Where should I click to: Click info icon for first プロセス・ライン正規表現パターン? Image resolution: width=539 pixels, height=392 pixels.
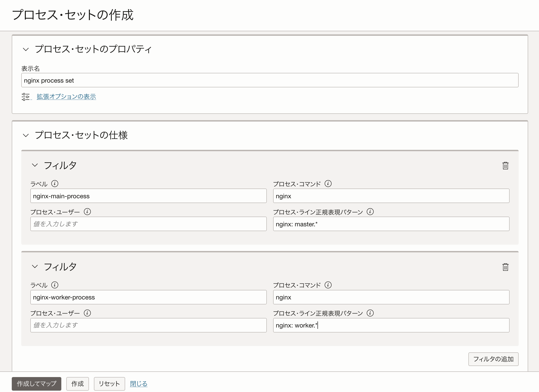[x=370, y=212]
